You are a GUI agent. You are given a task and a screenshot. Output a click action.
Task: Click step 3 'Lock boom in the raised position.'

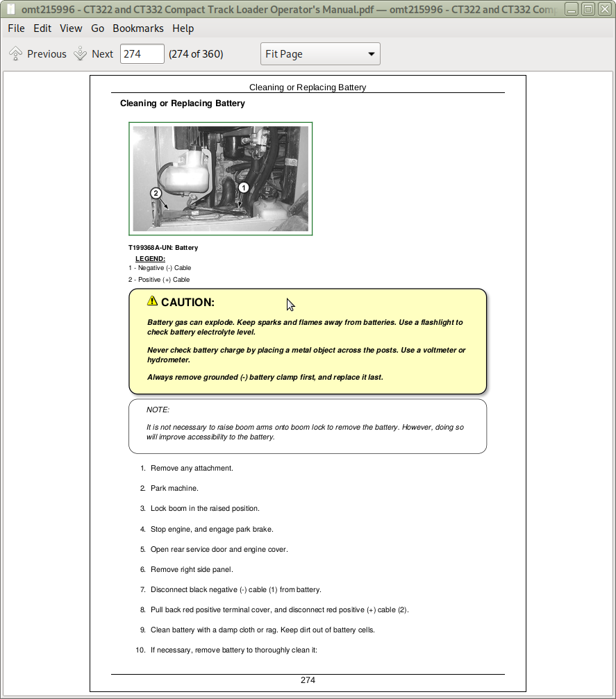(x=205, y=508)
